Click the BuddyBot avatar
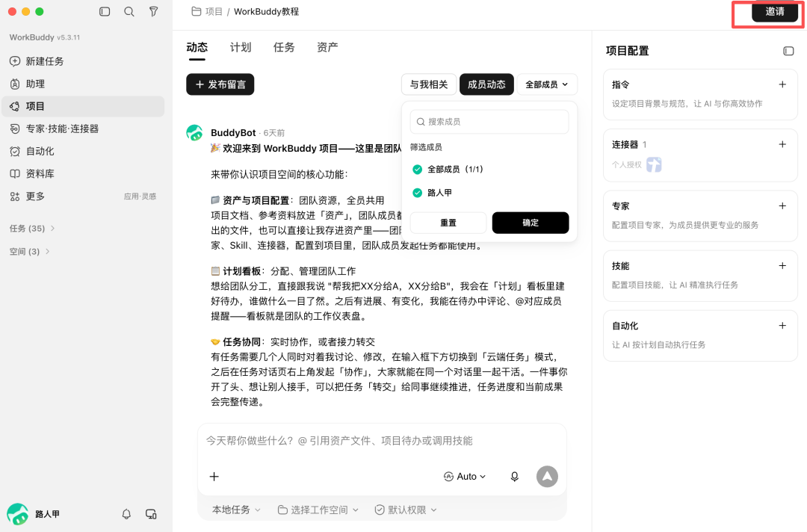807x532 pixels. click(194, 133)
